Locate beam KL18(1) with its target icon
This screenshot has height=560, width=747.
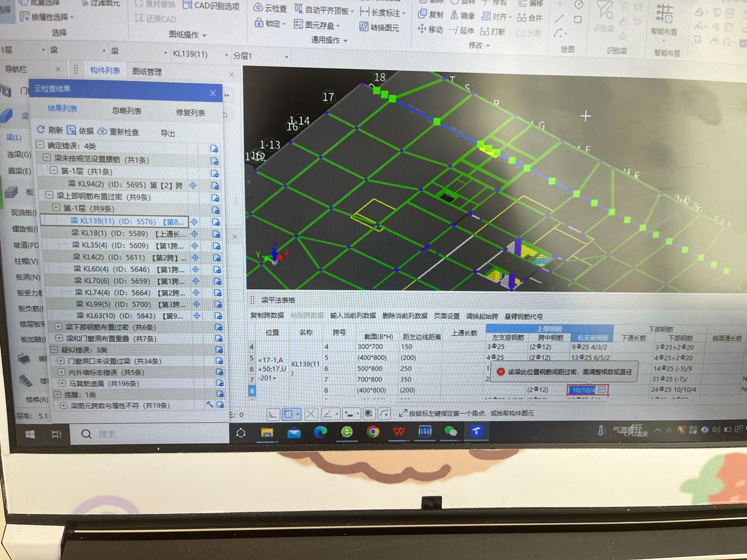coord(195,234)
